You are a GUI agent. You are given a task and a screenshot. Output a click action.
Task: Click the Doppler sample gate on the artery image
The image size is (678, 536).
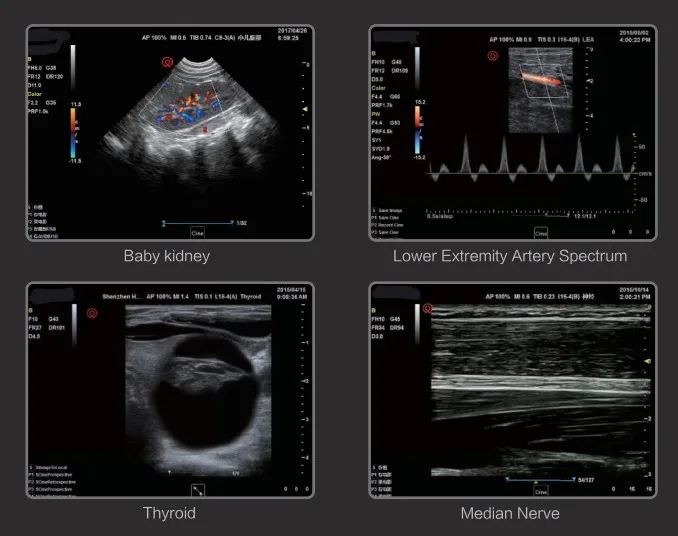coord(545,81)
